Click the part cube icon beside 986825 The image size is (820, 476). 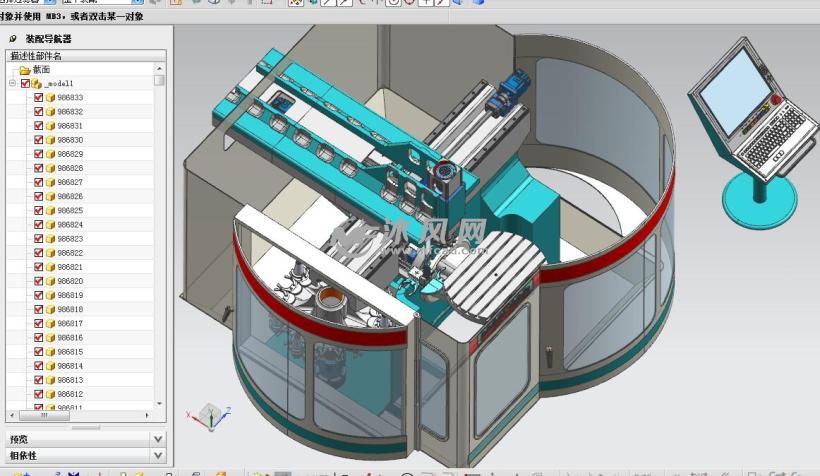click(50, 211)
